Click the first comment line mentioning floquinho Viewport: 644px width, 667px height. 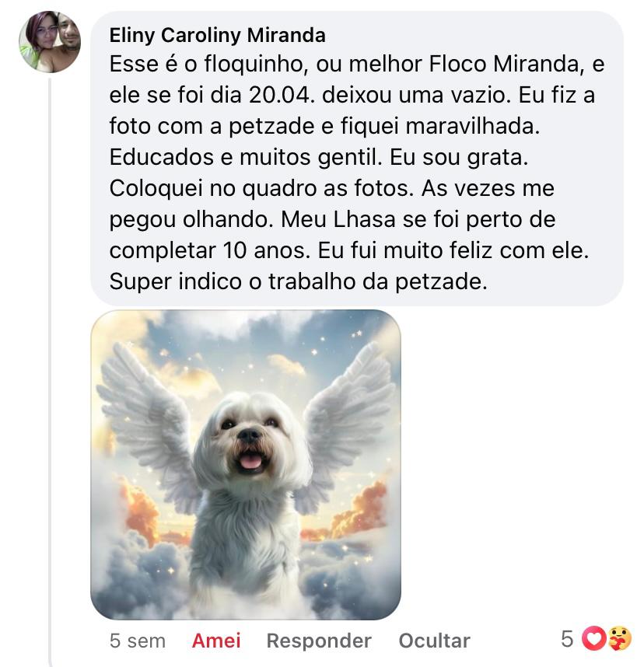(x=357, y=65)
